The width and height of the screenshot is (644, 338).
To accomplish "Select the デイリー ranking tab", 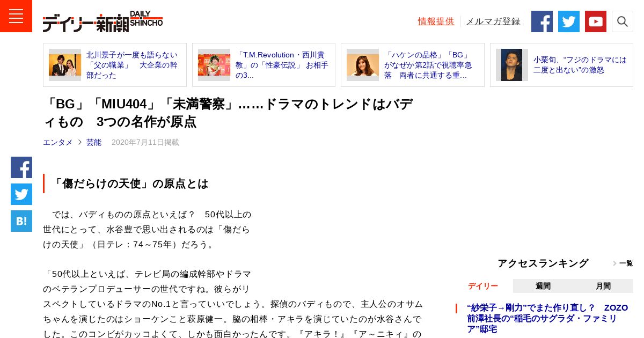I will pos(483,286).
